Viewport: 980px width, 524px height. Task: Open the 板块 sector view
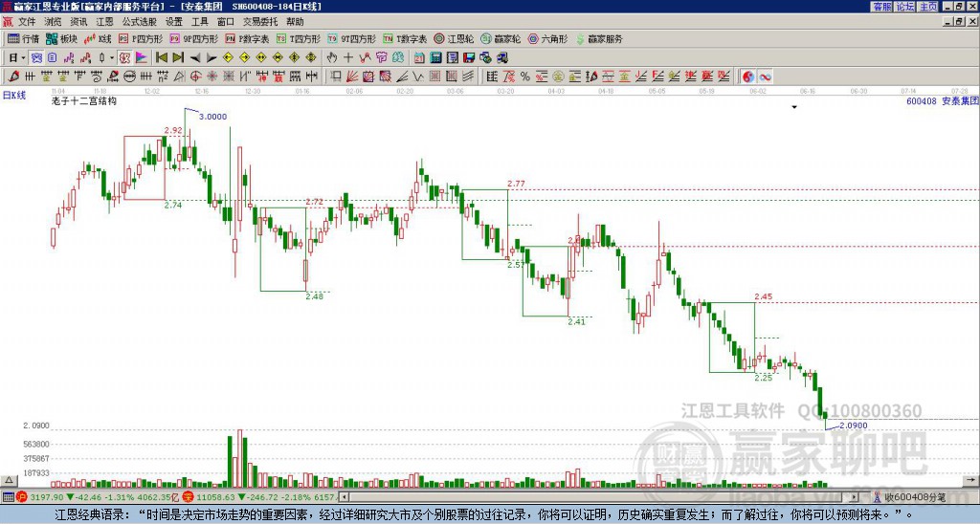(61, 38)
